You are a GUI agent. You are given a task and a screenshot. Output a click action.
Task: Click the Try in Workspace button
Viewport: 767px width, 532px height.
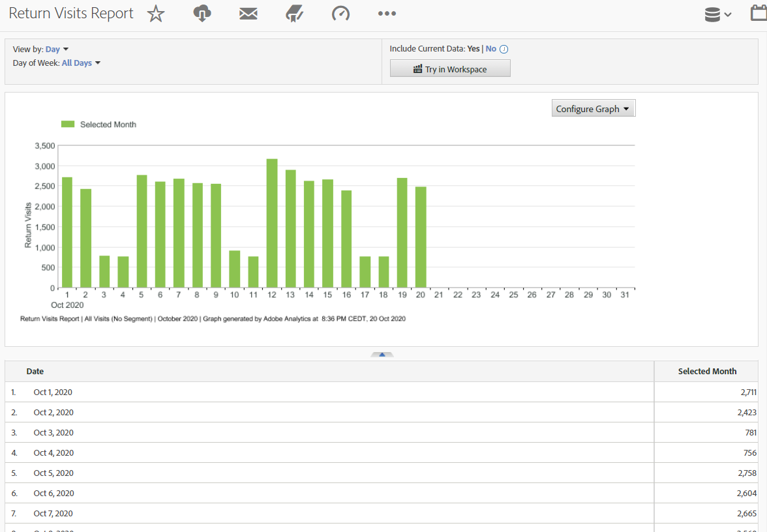coord(450,68)
